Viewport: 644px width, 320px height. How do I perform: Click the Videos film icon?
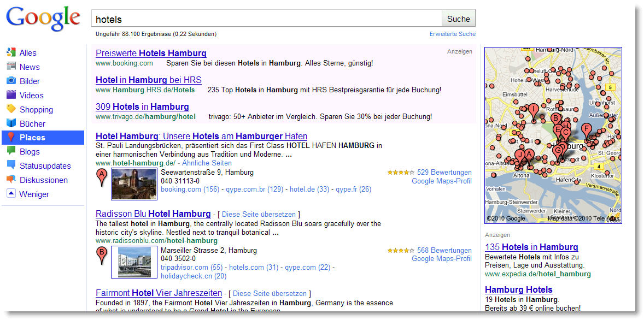pyautogui.click(x=11, y=95)
